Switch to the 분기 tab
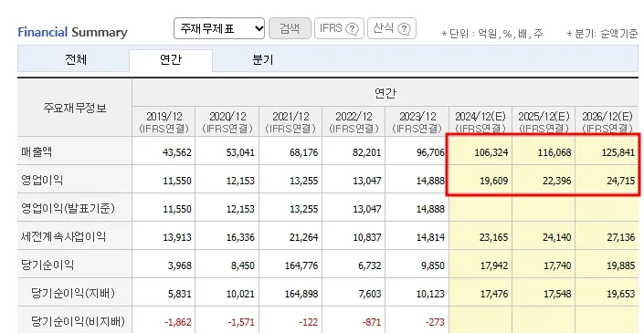 pyautogui.click(x=263, y=61)
